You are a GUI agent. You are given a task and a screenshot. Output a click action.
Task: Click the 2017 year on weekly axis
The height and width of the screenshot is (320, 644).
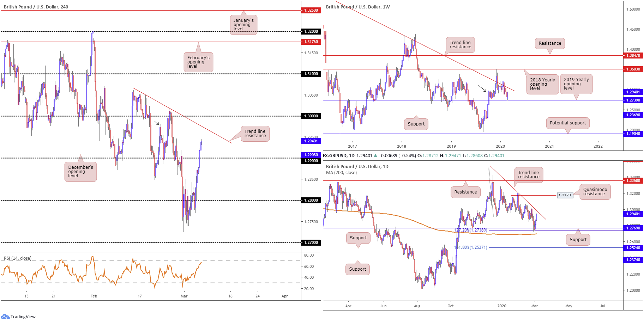click(x=353, y=146)
